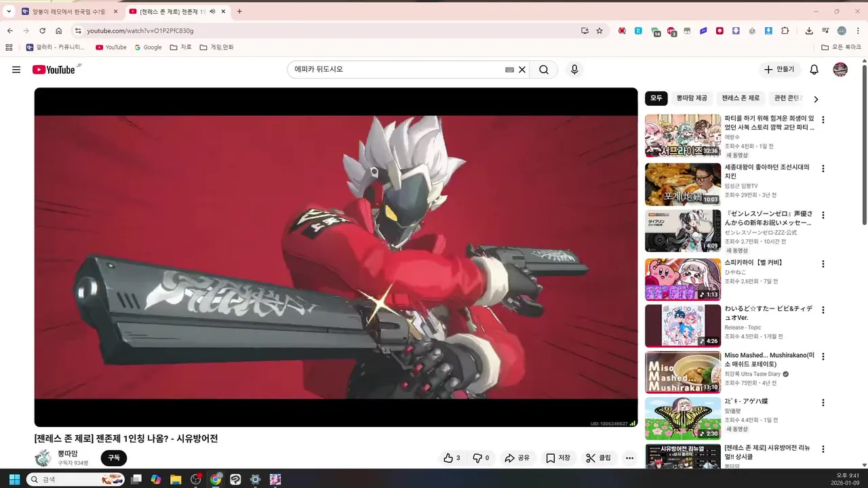Dislike the video with thumbs-down
This screenshot has height=488, width=868.
coord(481,458)
